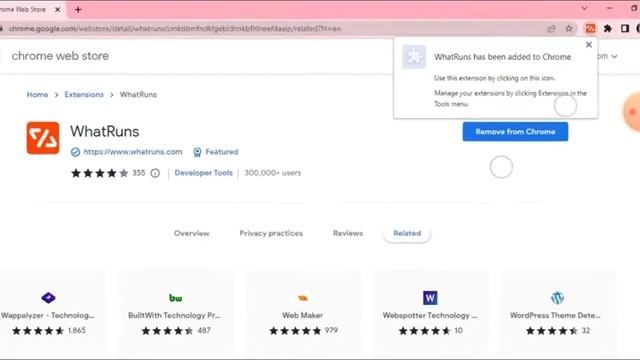Switch to the Reviews tab
Image resolution: width=640 pixels, height=360 pixels.
348,233
